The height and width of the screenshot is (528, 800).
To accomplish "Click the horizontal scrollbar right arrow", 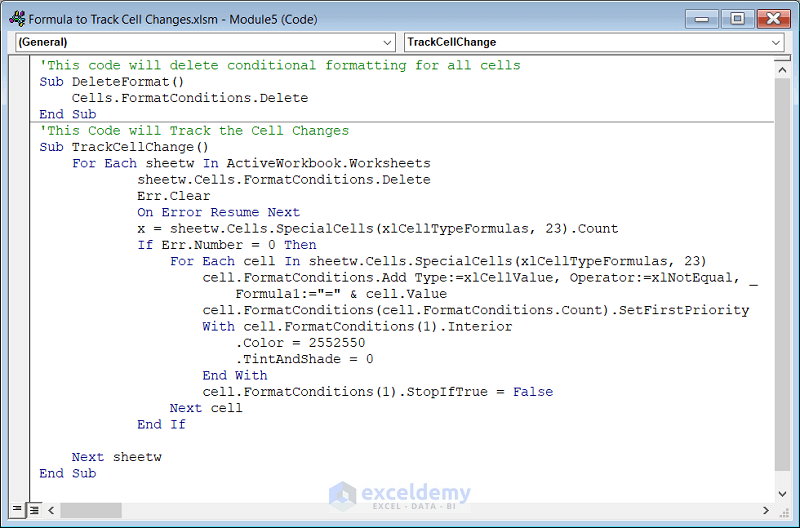I will [x=765, y=510].
